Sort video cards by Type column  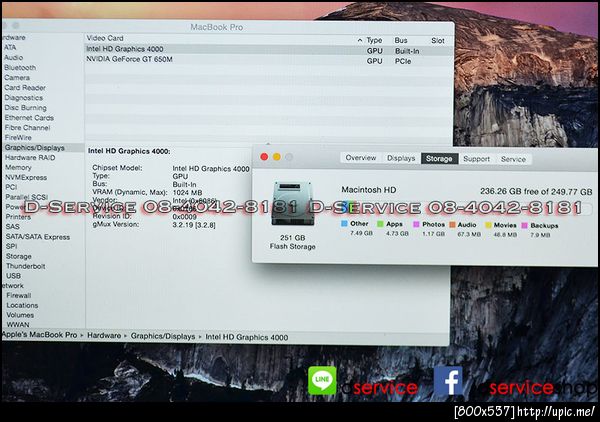(x=374, y=40)
